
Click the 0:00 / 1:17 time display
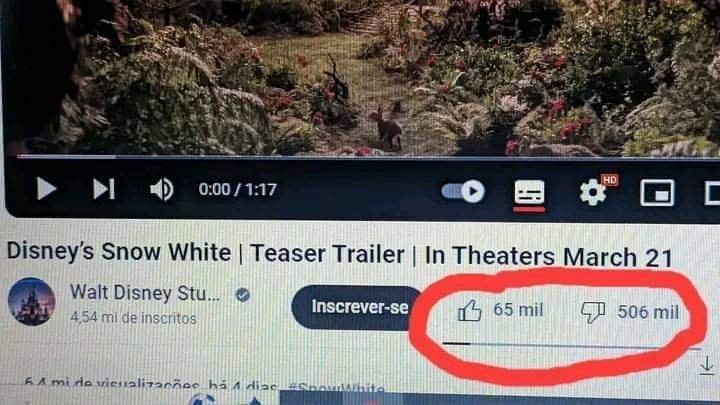tap(237, 189)
